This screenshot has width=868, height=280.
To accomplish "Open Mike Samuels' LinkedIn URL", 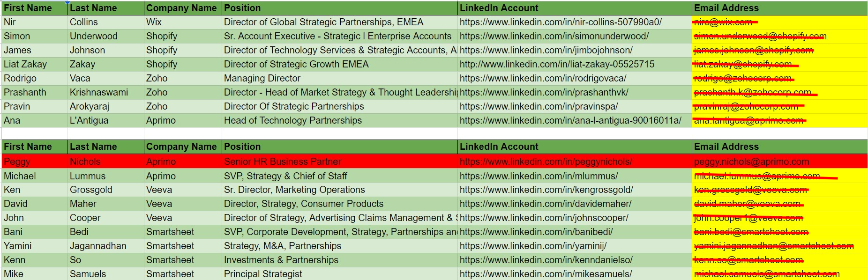I will tap(546, 274).
